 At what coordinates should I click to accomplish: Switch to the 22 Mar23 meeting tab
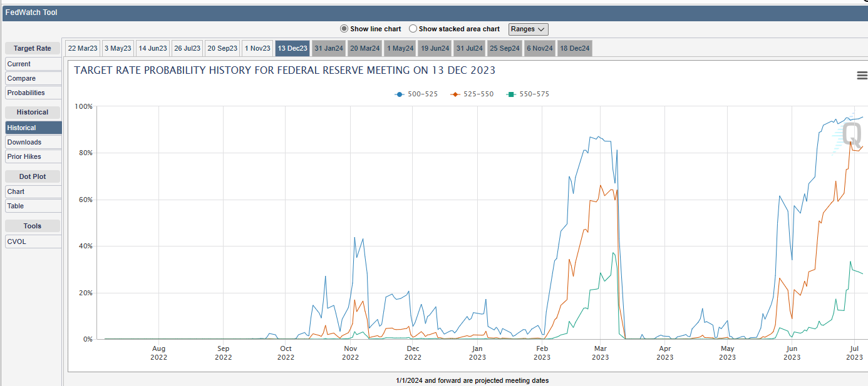coord(83,49)
